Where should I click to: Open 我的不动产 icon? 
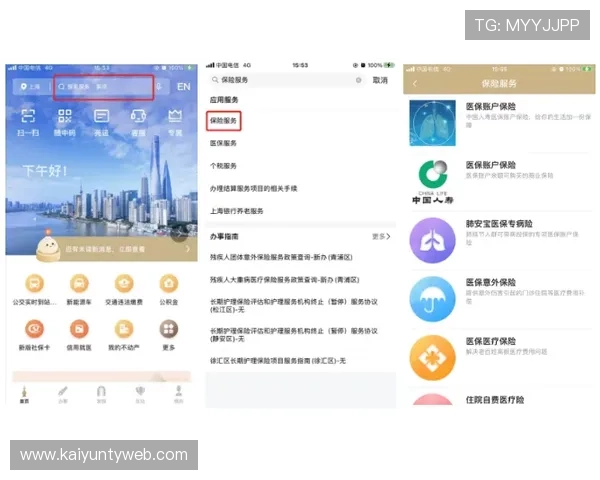click(124, 329)
